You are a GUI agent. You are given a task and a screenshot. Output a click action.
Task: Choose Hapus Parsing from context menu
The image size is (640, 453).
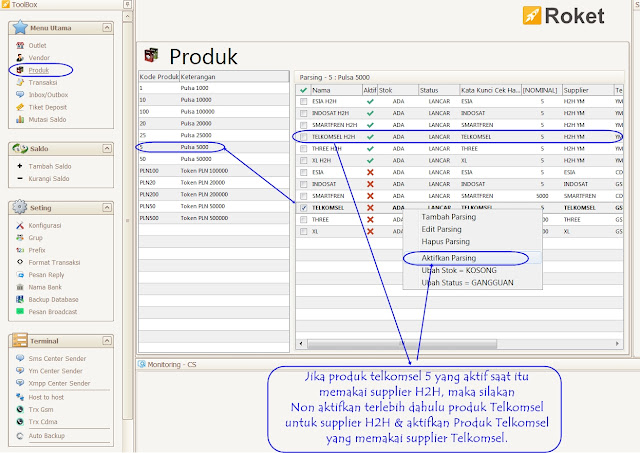(445, 242)
